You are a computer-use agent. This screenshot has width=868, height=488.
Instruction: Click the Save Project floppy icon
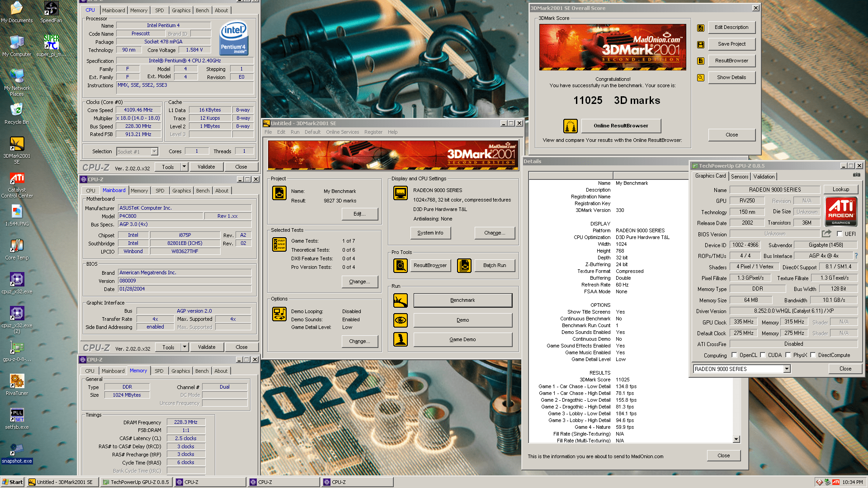pyautogui.click(x=701, y=44)
